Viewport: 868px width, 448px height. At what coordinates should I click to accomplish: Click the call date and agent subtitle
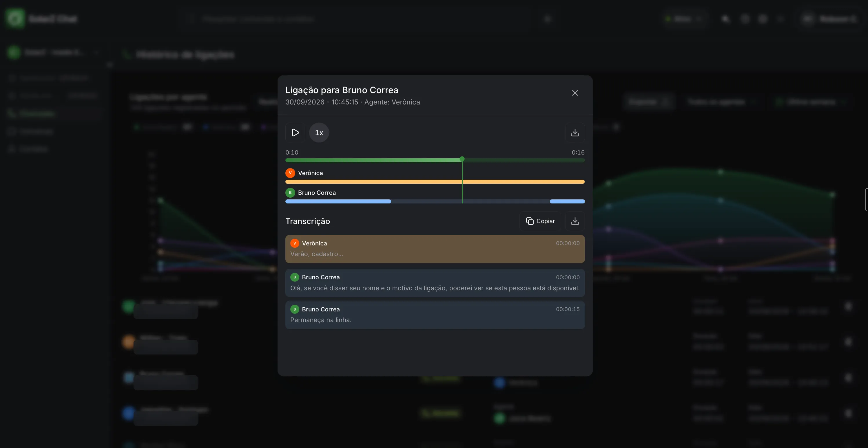click(x=353, y=102)
